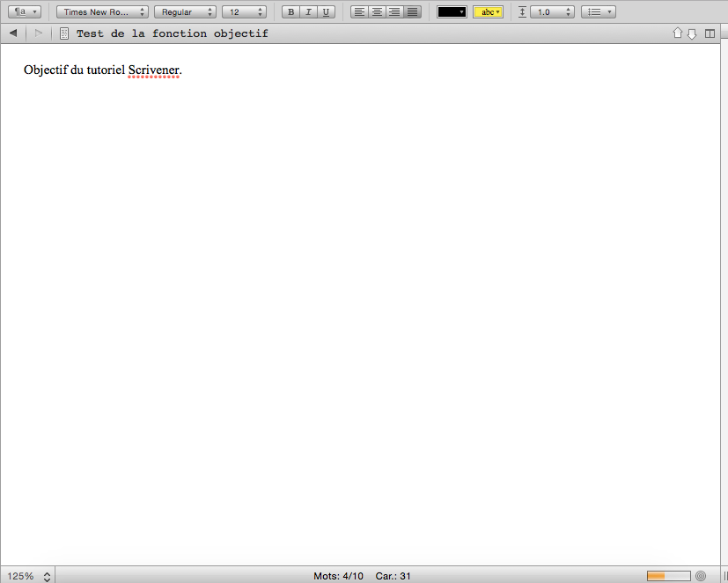Open the line spacing 1.0 dropdown
The height and width of the screenshot is (583, 728).
(552, 12)
